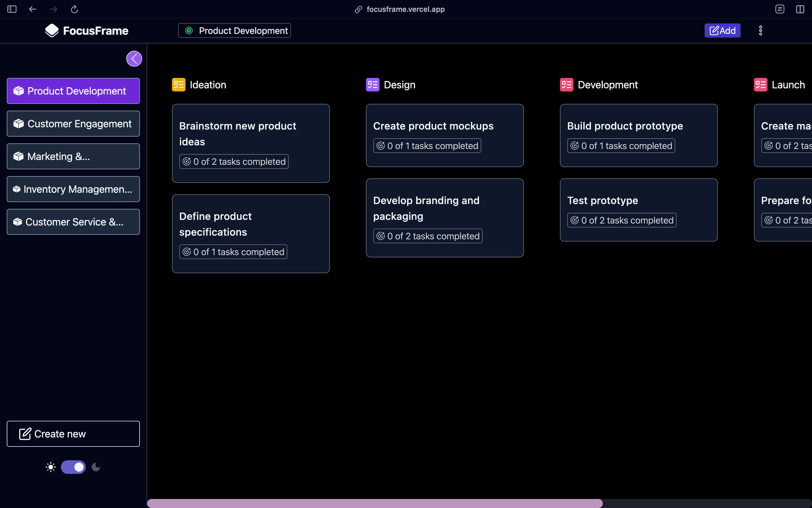The image size is (812, 508).
Task: Click the Design column heading
Action: pyautogui.click(x=400, y=85)
